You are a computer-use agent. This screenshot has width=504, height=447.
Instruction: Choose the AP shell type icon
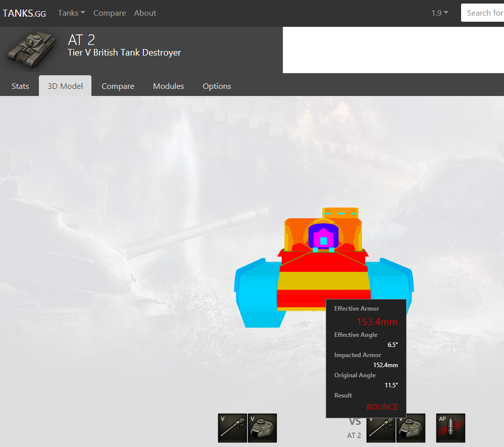(450, 428)
